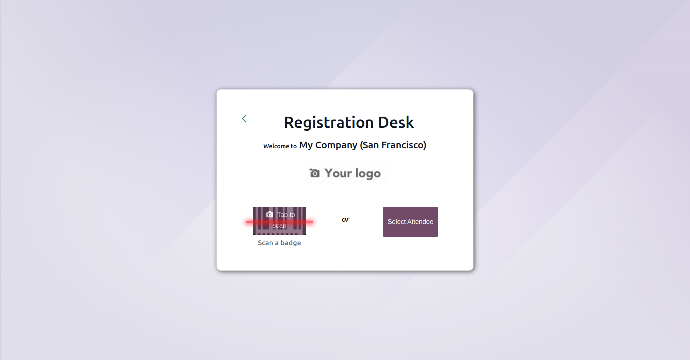Open the Select Attendee button
Screen dimensions: 690x360
pyautogui.click(x=410, y=222)
